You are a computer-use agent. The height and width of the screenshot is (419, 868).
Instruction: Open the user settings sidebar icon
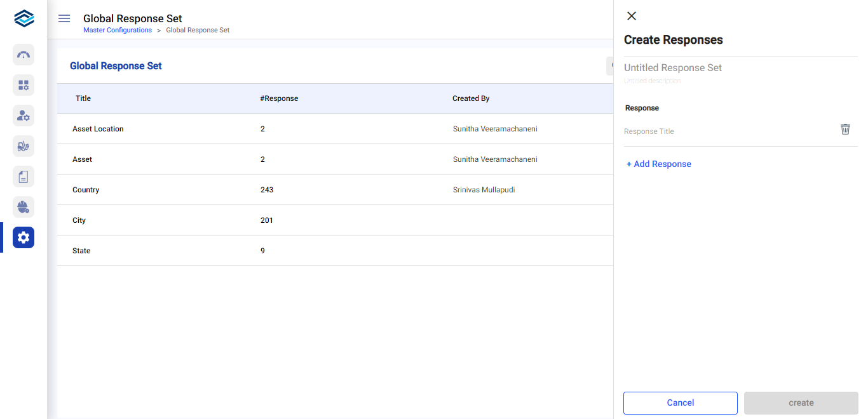coord(24,116)
